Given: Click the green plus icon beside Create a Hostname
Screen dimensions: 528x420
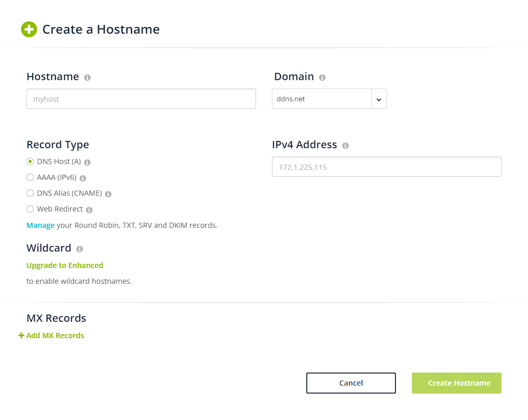Looking at the screenshot, I should pos(29,29).
